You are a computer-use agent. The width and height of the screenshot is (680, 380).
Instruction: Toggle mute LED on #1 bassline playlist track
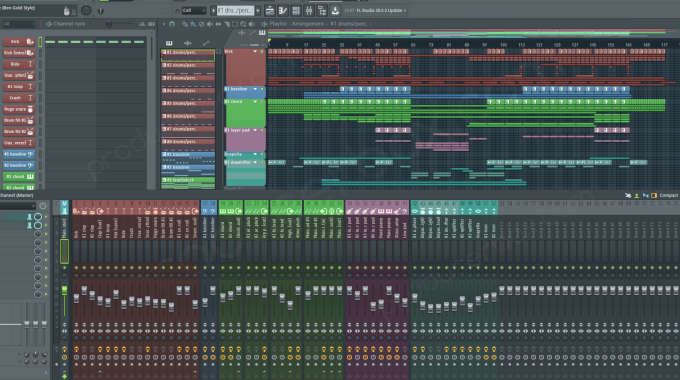point(262,89)
